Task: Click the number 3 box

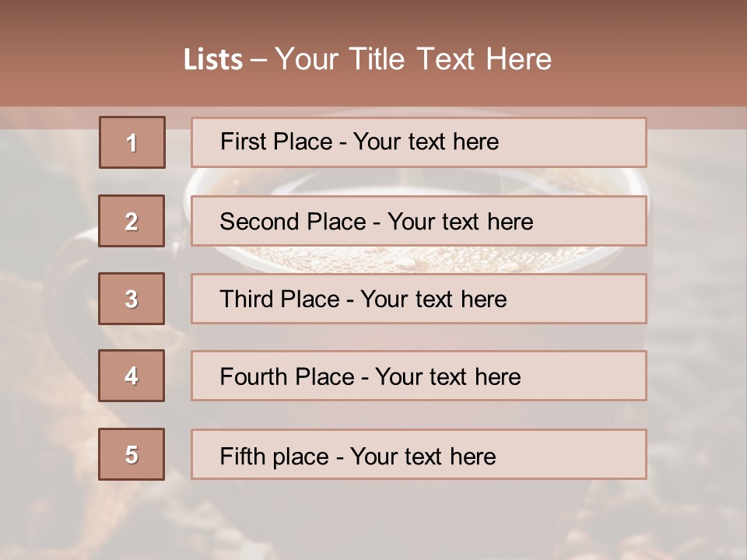Action: pos(132,299)
